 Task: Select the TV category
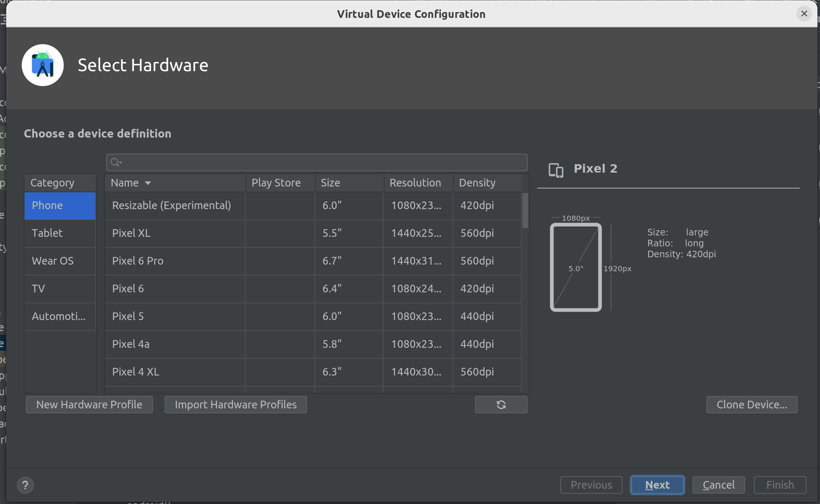coord(60,289)
